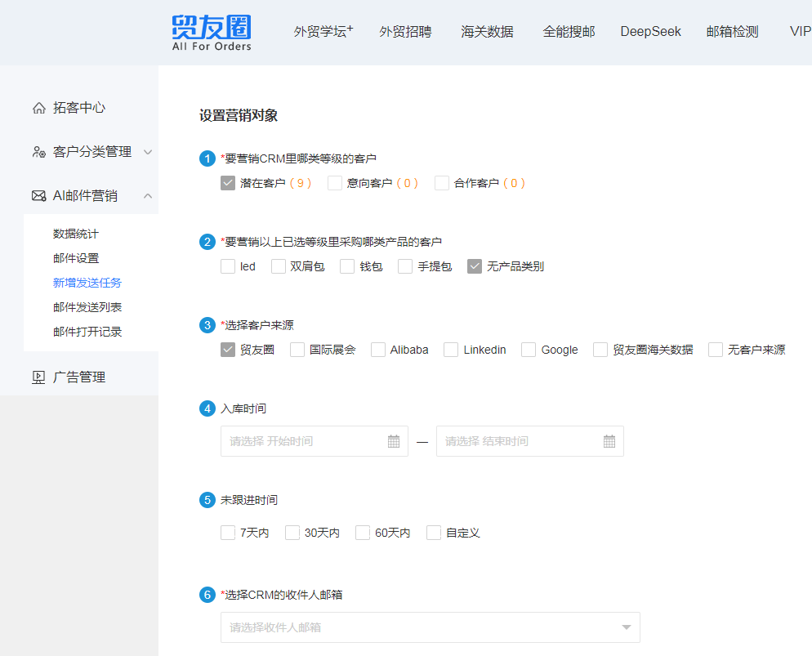Click the envelope icon beside AI邮件营销

pyautogui.click(x=38, y=196)
